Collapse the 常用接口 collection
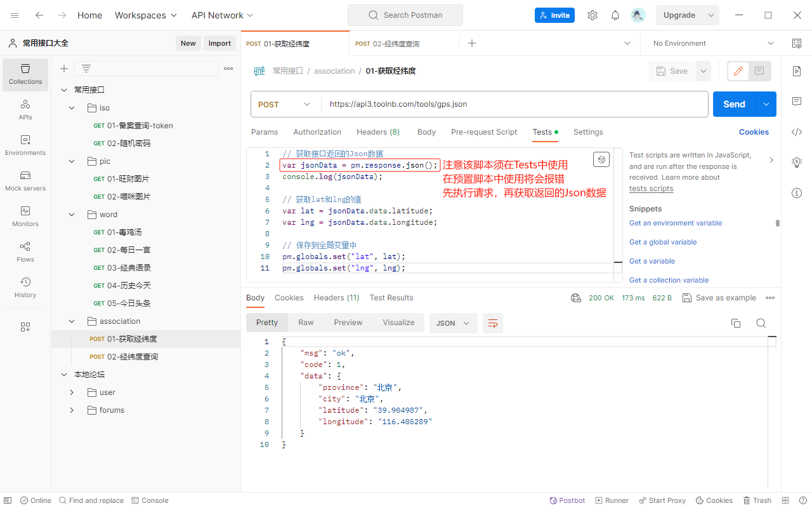 (64, 90)
